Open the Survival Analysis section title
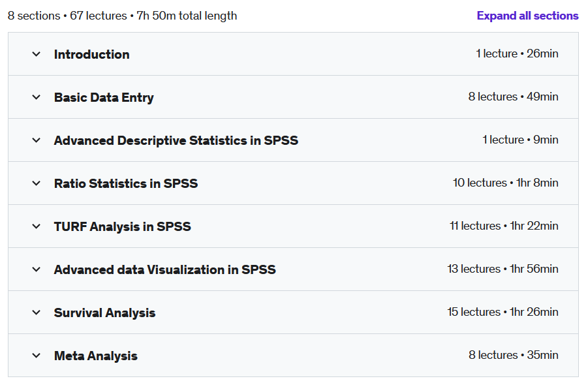588x383 pixels. tap(104, 313)
